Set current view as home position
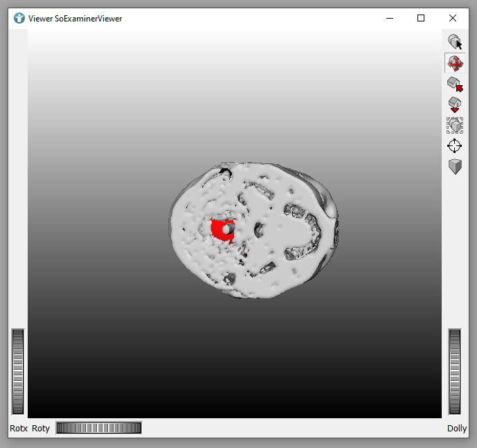 coord(455,105)
